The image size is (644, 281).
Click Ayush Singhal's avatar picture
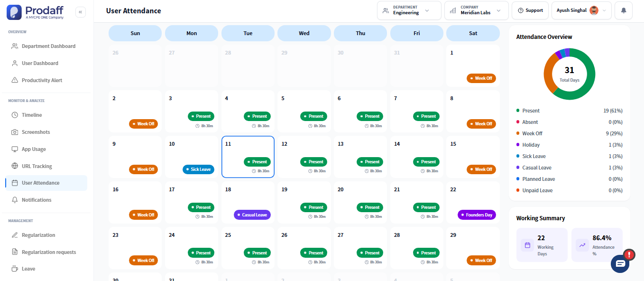(594, 10)
